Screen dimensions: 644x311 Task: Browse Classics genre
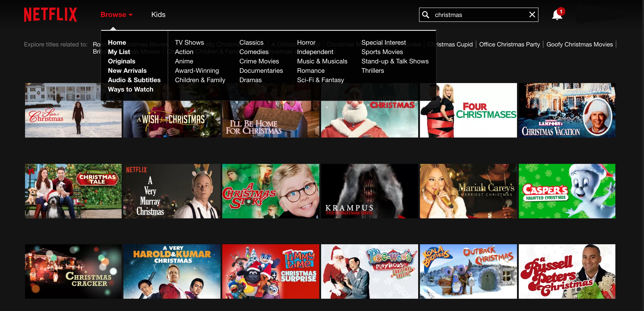[x=251, y=42]
